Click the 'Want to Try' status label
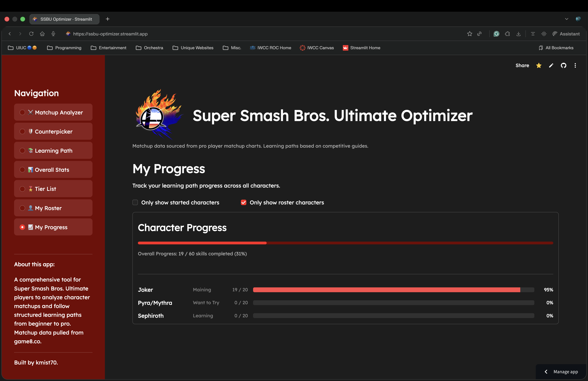 click(206, 303)
